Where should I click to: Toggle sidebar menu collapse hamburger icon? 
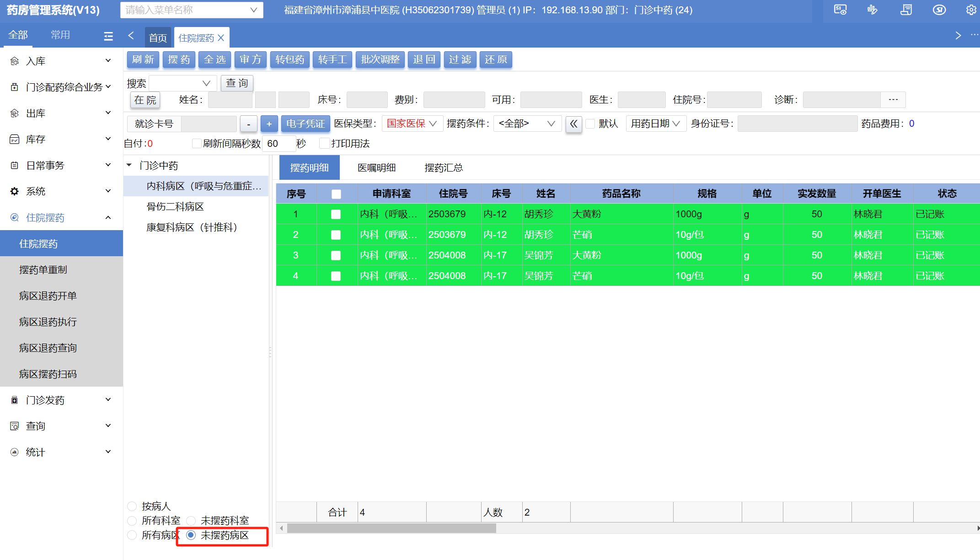point(108,36)
